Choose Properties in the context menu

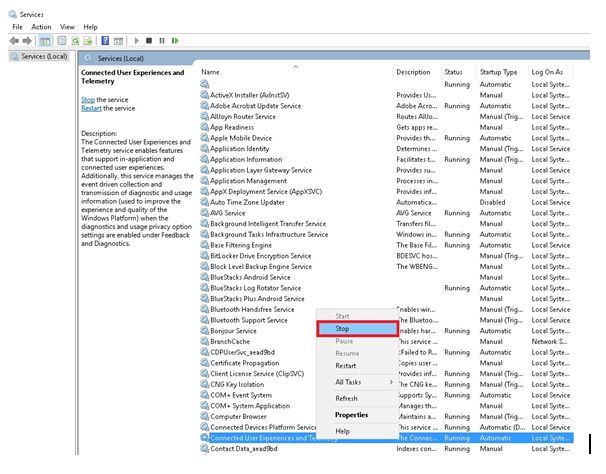click(x=351, y=414)
